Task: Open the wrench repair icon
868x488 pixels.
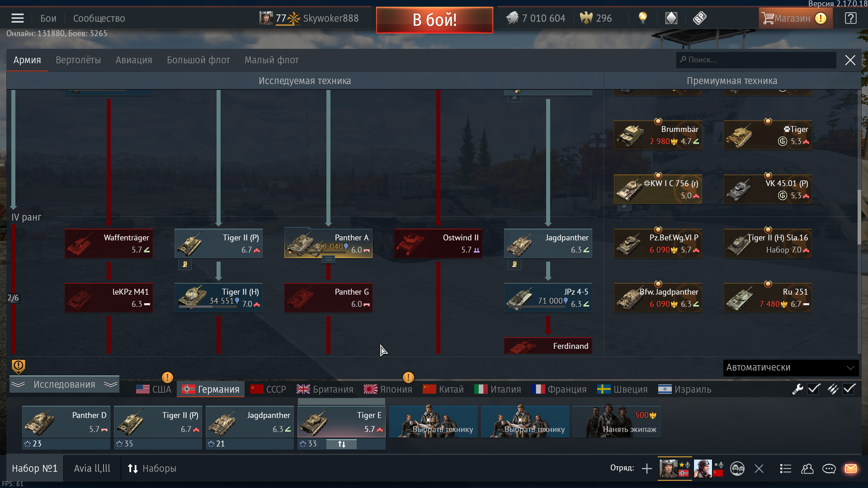Action: (x=797, y=389)
